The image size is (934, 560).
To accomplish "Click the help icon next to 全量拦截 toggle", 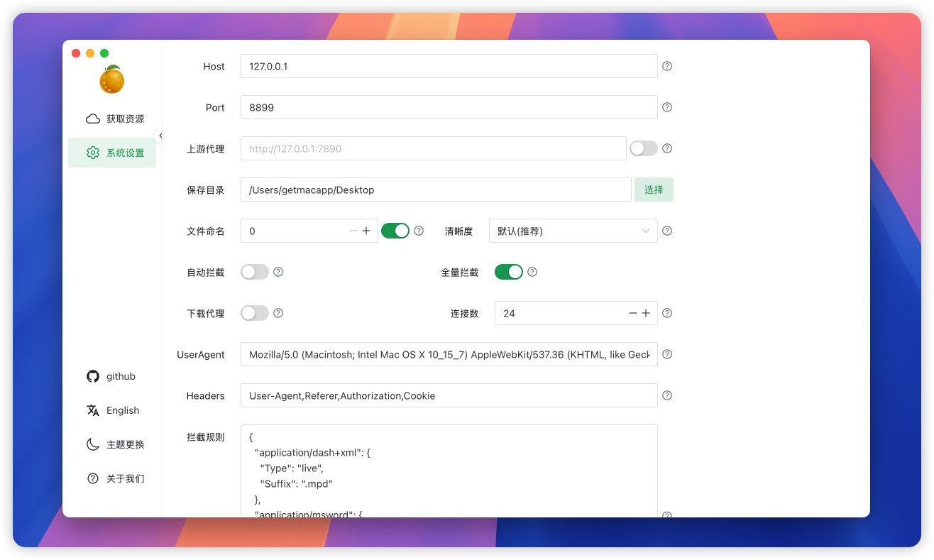I will coord(532,272).
